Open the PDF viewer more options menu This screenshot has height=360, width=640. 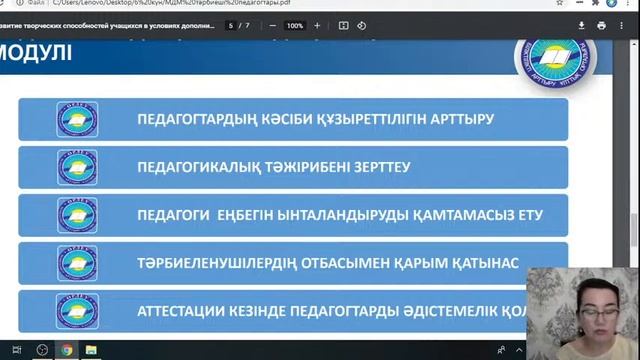[x=621, y=26]
